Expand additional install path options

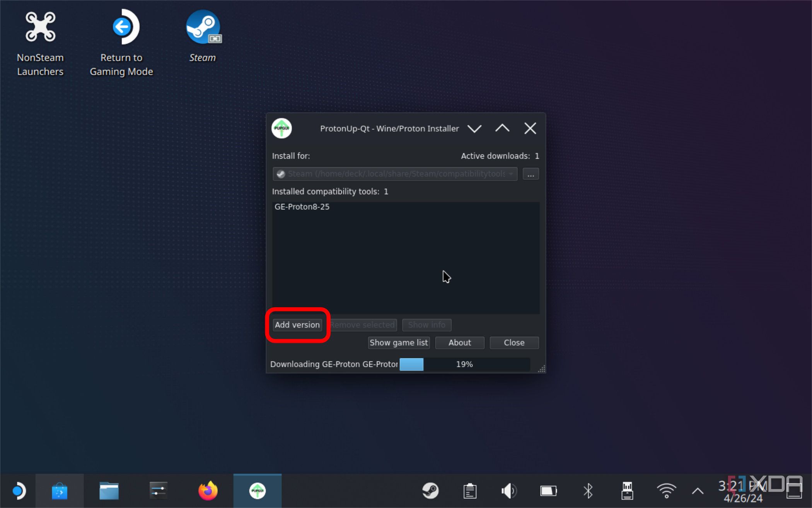[530, 174]
